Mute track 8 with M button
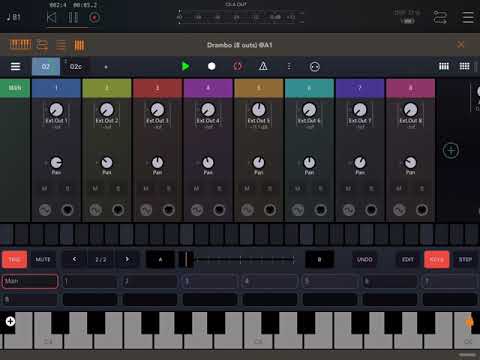The image size is (480, 360). point(399,188)
